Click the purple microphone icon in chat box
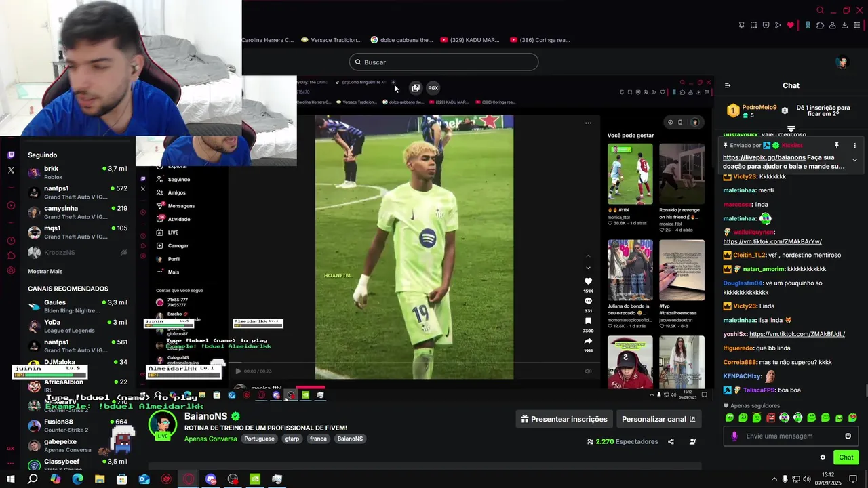Image resolution: width=868 pixels, height=488 pixels. click(x=734, y=436)
